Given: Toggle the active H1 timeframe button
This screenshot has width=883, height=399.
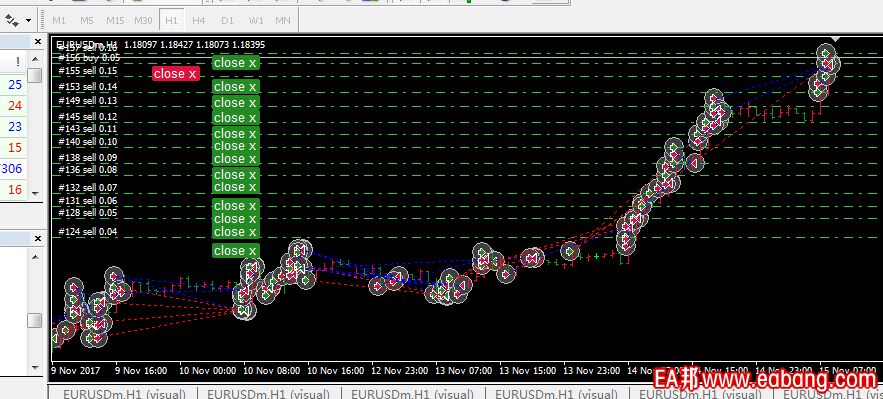Looking at the screenshot, I should tap(172, 21).
